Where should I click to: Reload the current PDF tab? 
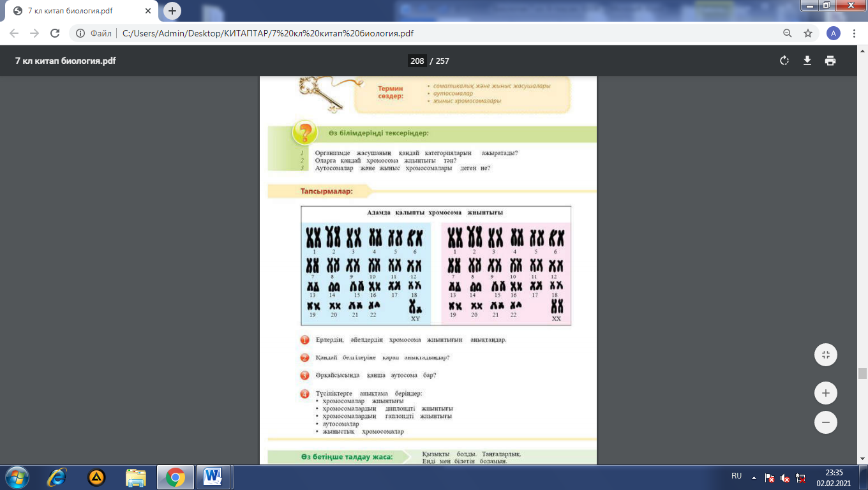[x=55, y=33]
